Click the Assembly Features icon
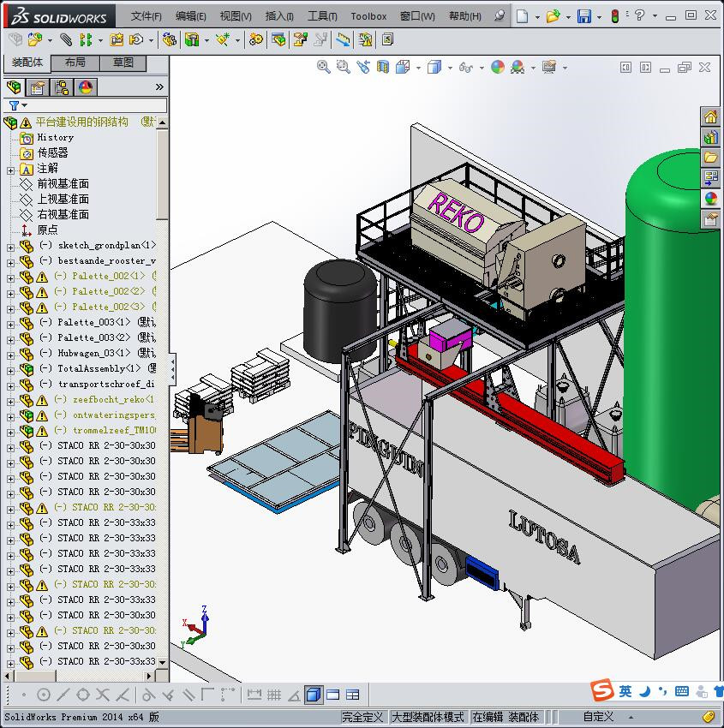The width and height of the screenshot is (724, 728). coord(191,40)
